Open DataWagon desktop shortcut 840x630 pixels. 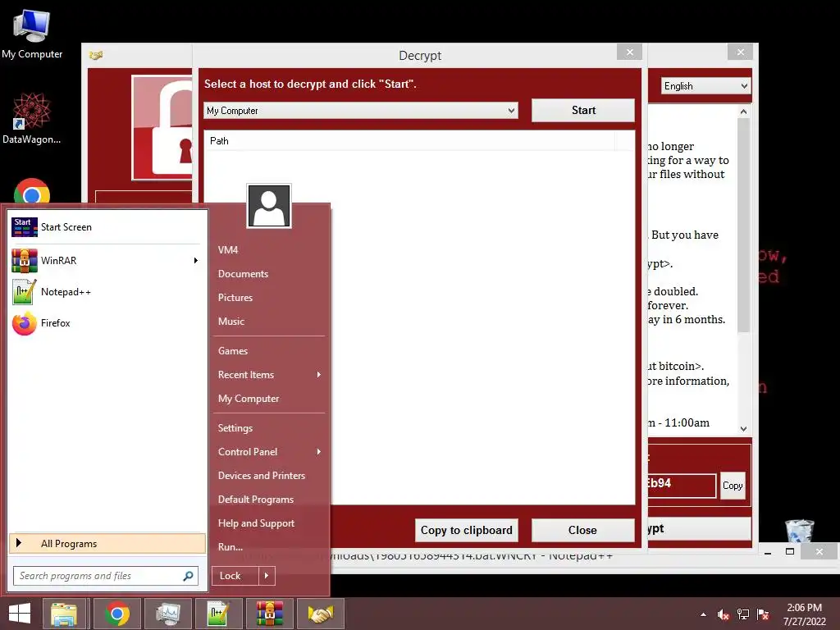pyautogui.click(x=31, y=118)
